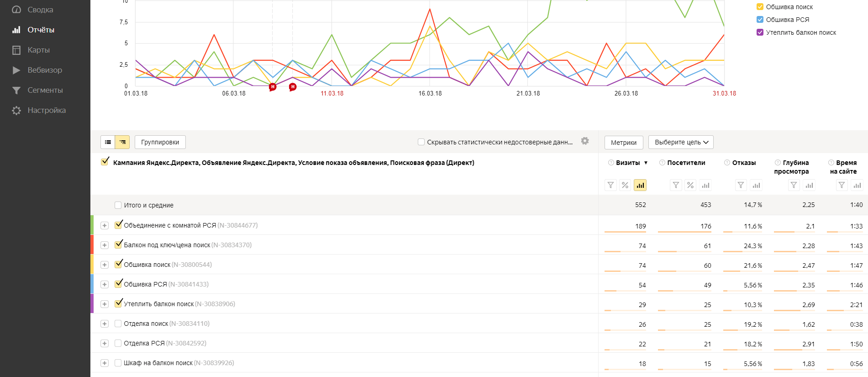Switch to flat list view icon
This screenshot has height=377, width=868.
pos(108,142)
